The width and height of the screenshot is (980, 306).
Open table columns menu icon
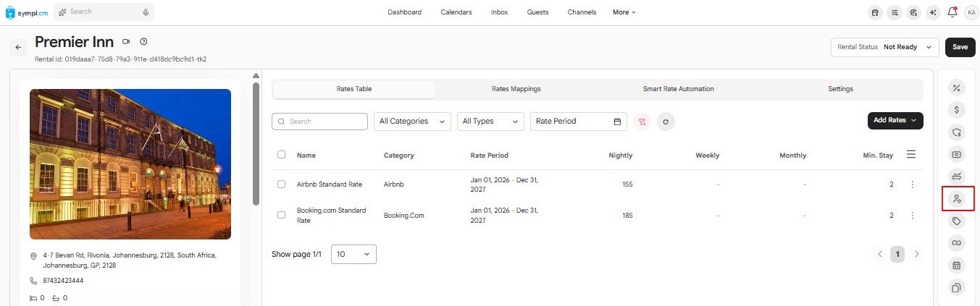click(911, 154)
